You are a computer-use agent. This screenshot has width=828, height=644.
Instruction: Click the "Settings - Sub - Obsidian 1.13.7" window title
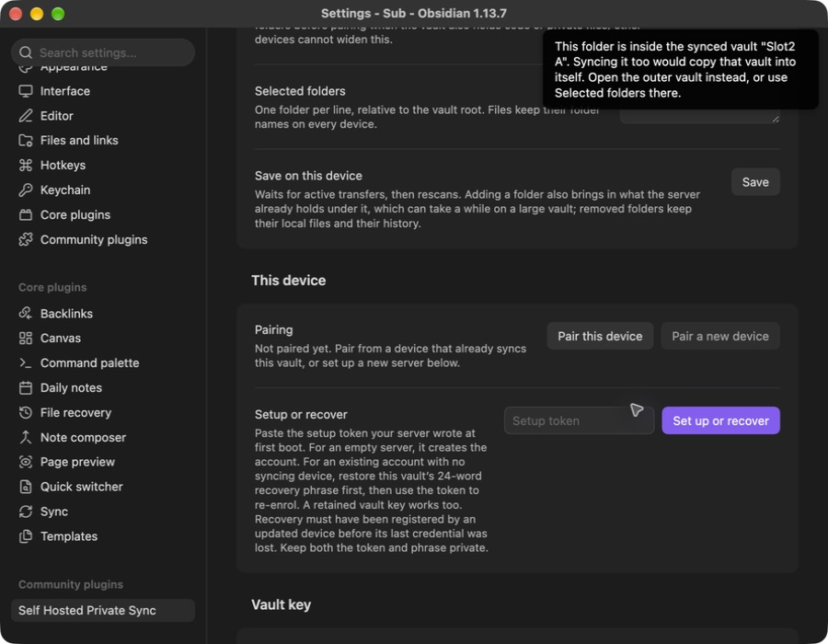click(x=414, y=13)
